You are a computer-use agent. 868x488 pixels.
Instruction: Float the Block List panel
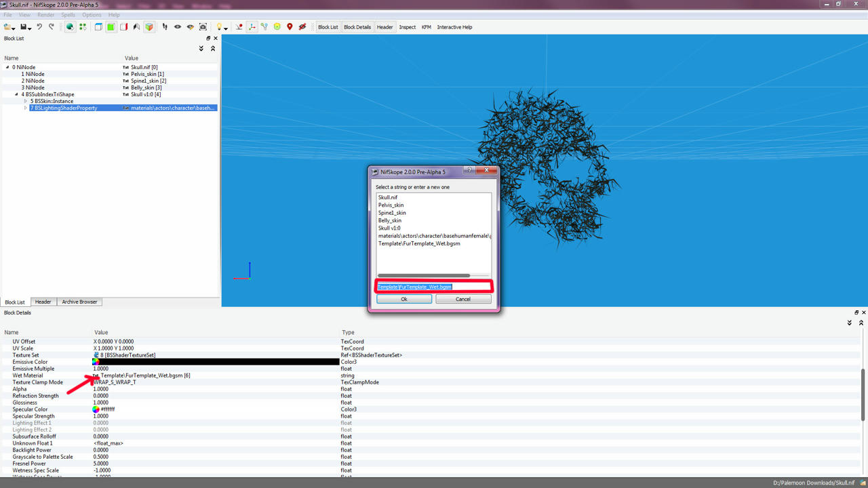[x=208, y=39]
